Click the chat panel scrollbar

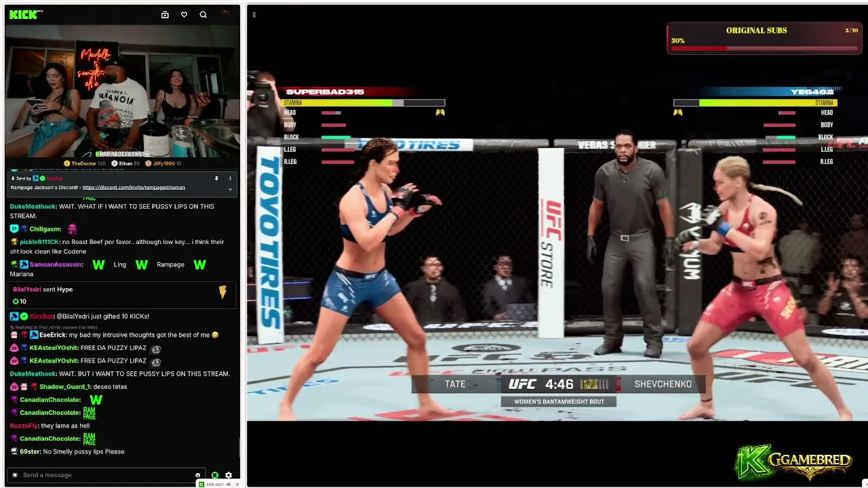239,447
